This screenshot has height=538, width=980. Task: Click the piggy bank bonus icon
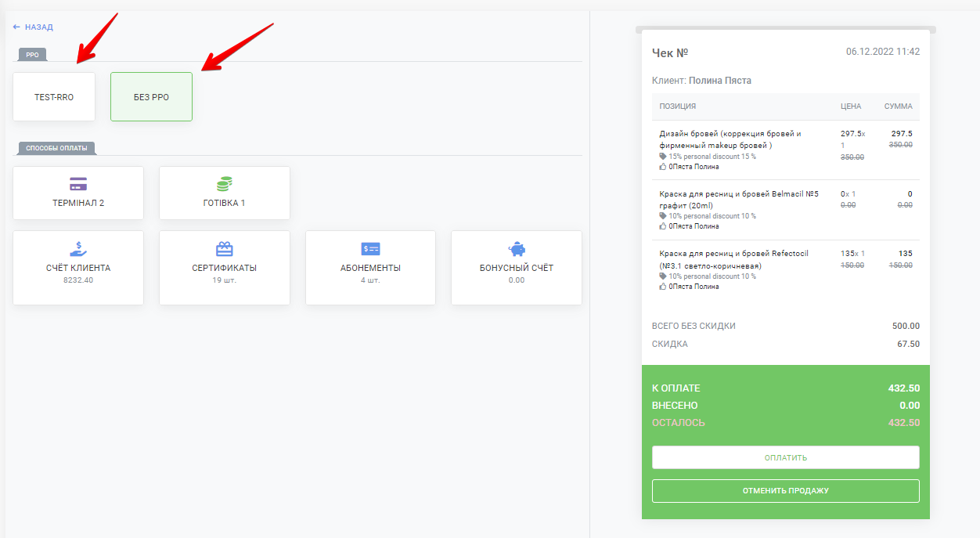[517, 249]
